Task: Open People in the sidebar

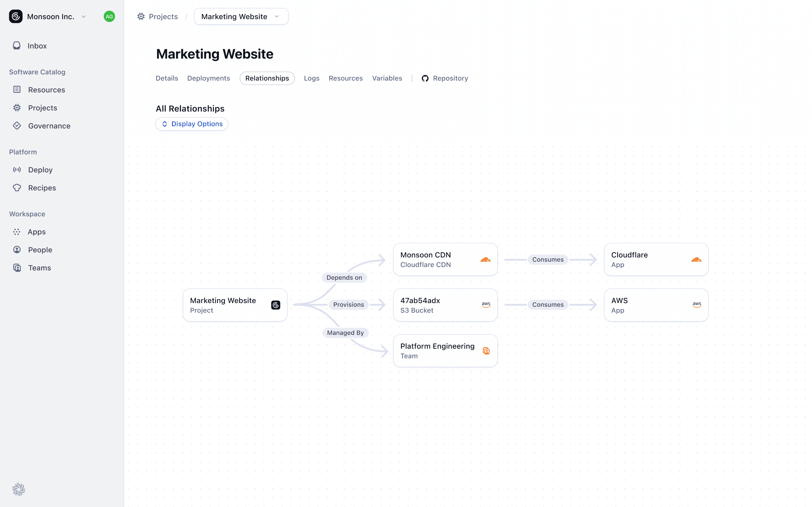Action: [x=40, y=250]
